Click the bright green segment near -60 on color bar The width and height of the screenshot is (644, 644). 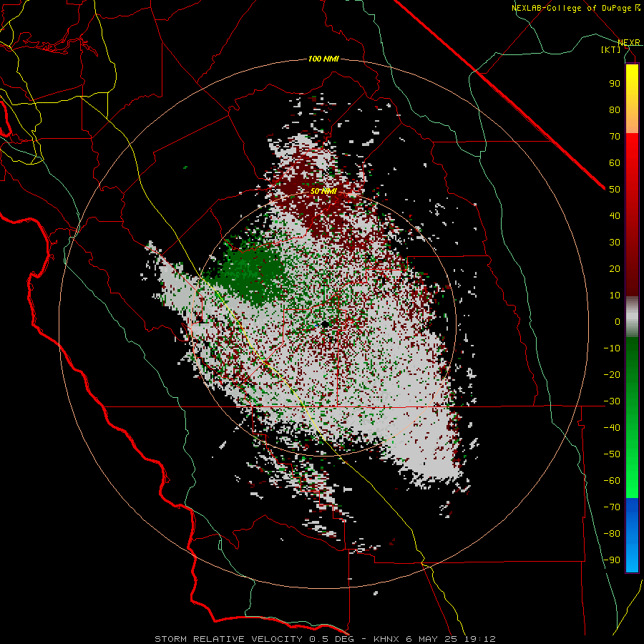(x=632, y=481)
